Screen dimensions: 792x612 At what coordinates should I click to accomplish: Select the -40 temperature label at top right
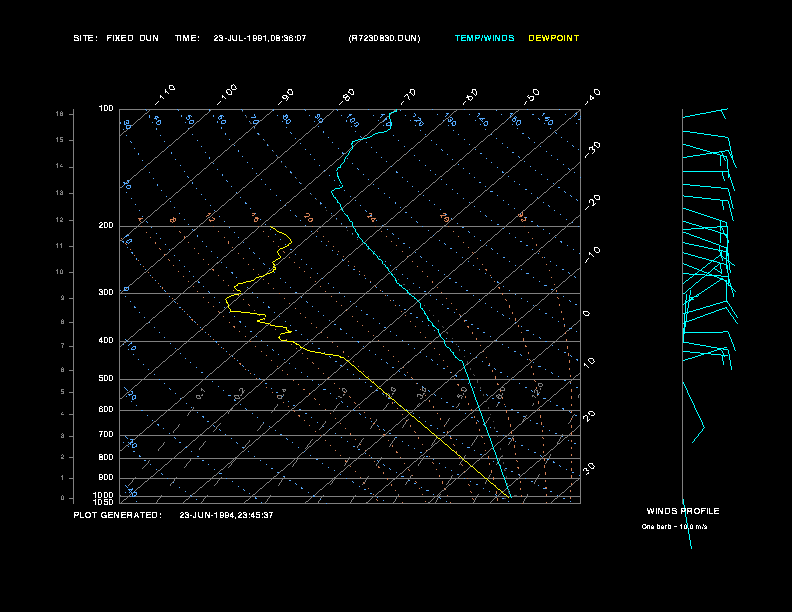click(x=593, y=97)
